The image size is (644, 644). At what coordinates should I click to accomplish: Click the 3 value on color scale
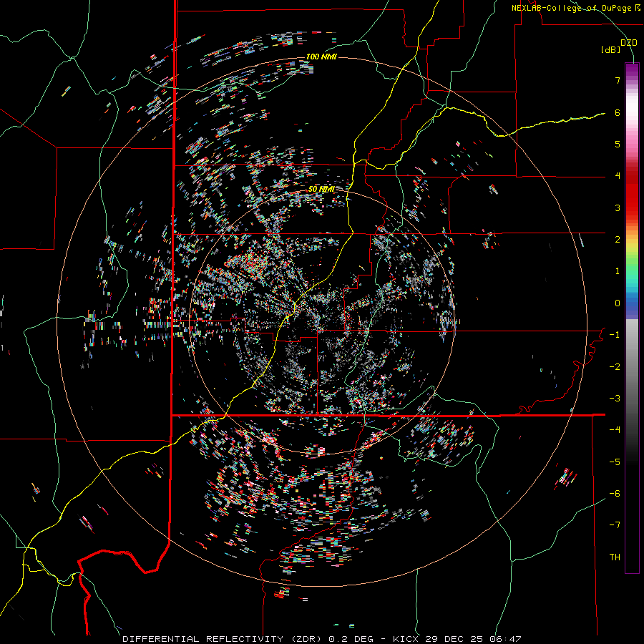618,208
